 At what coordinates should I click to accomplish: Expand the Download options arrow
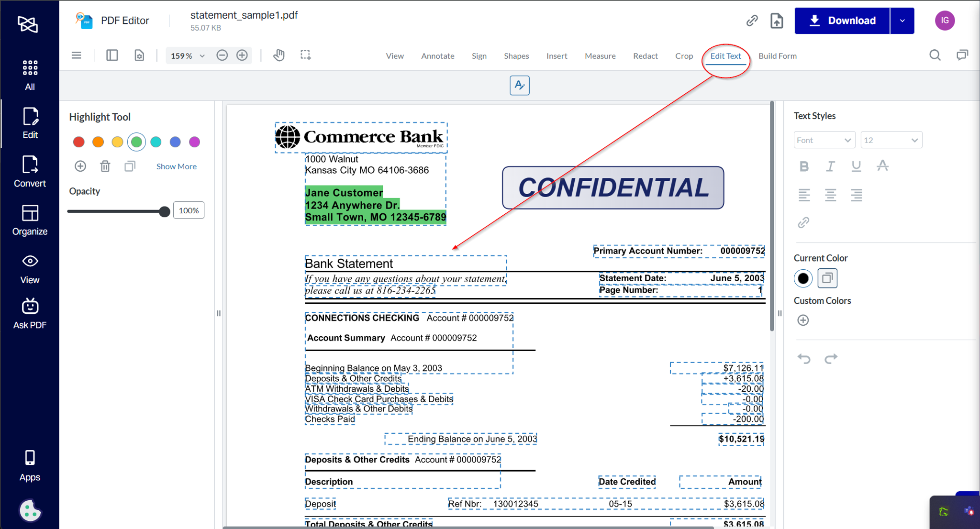click(902, 21)
